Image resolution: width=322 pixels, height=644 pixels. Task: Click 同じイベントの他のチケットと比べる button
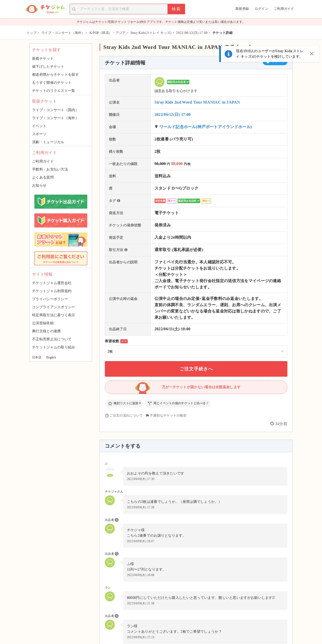[x=177, y=403]
